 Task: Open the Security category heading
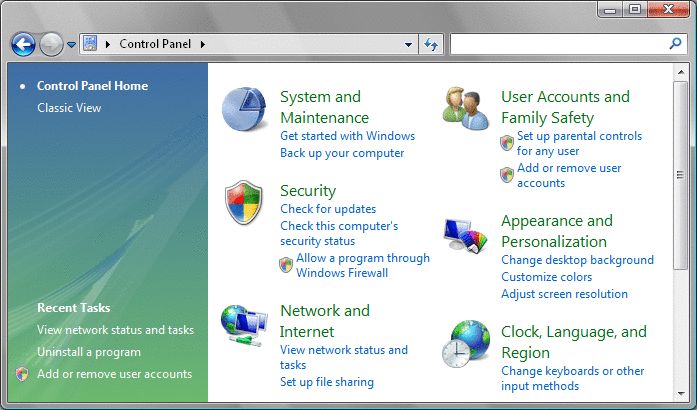point(308,191)
